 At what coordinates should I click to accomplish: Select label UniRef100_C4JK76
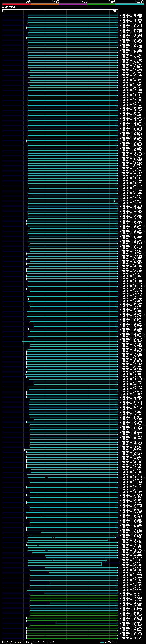[131, 392]
